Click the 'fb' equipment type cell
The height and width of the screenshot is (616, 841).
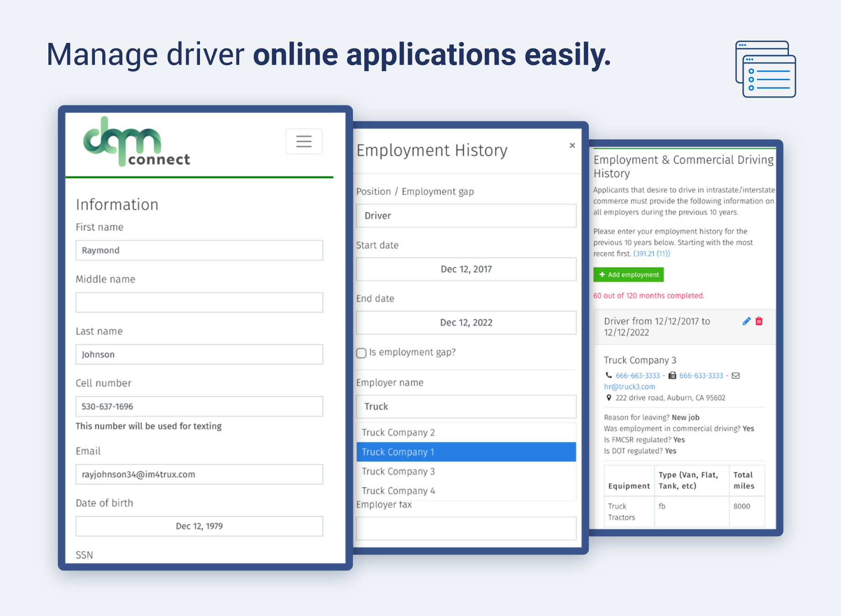pyautogui.click(x=692, y=512)
